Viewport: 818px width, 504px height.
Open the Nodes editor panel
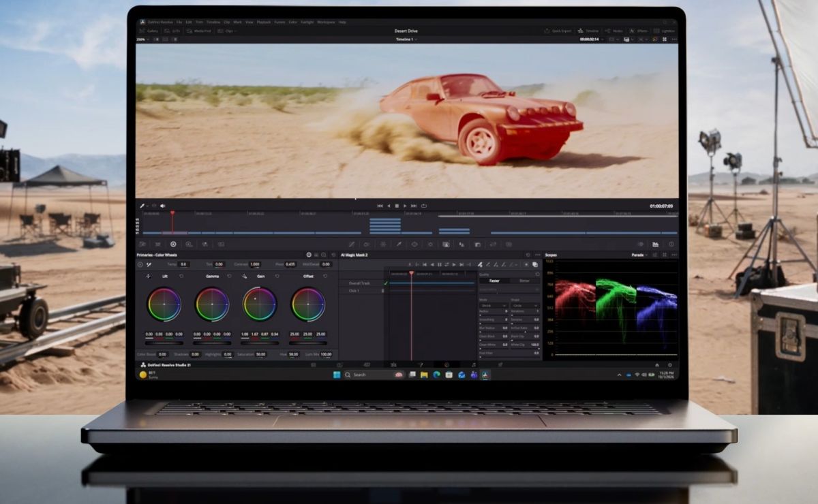pyautogui.click(x=613, y=31)
